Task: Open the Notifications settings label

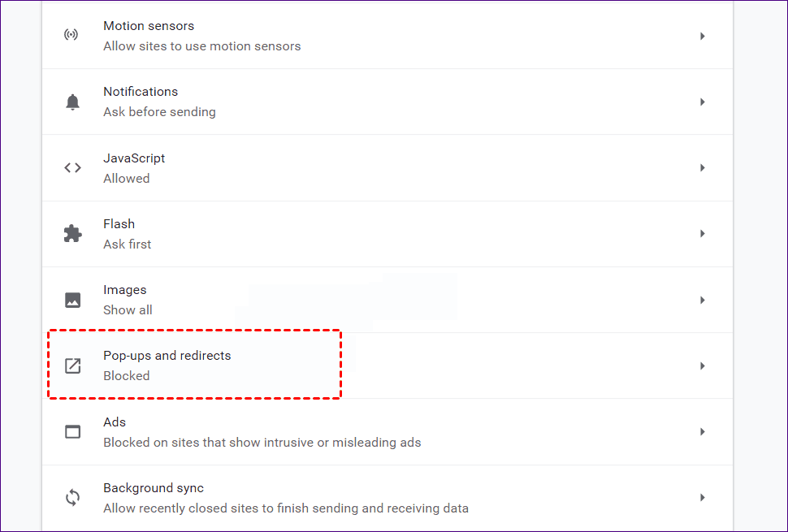Action: coord(141,92)
